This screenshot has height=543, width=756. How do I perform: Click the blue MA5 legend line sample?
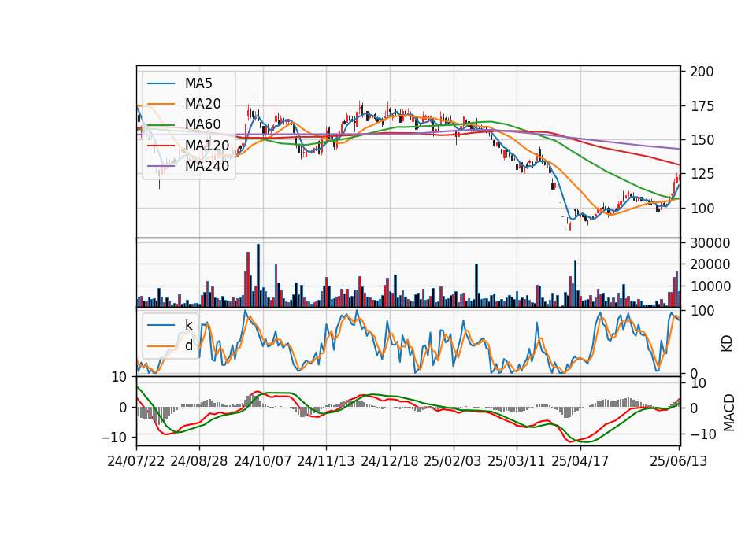click(161, 83)
